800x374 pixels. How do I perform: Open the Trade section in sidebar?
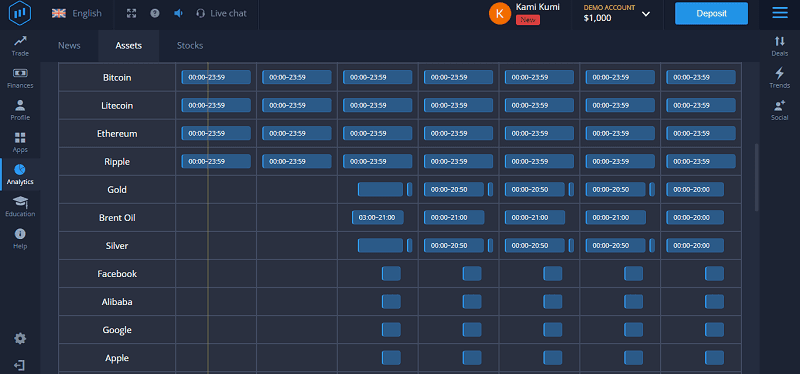(x=20, y=46)
